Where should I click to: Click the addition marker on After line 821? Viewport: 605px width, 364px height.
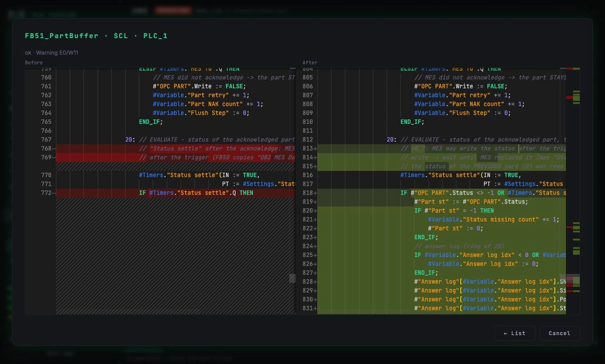pos(315,220)
